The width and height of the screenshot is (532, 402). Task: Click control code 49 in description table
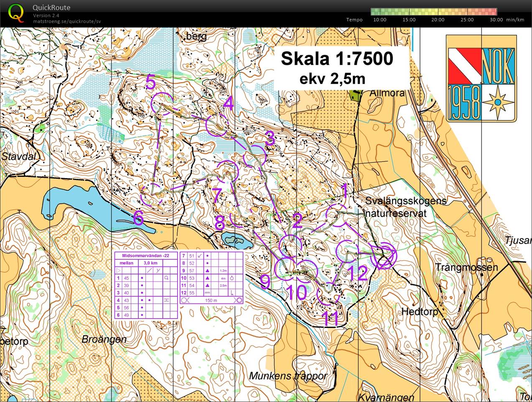(x=126, y=315)
